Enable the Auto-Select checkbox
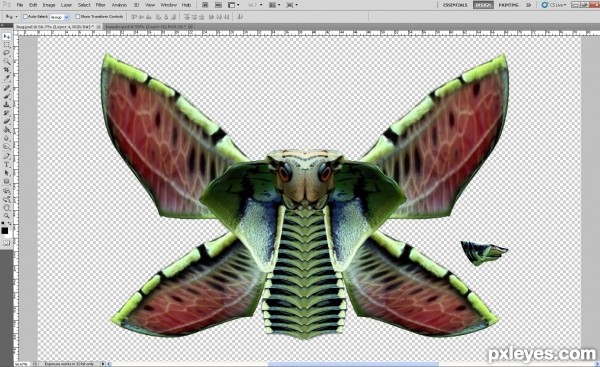The image size is (600, 367). 26,17
